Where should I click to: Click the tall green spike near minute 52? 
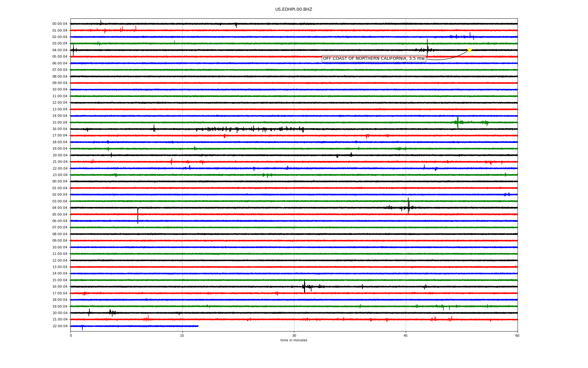(458, 122)
